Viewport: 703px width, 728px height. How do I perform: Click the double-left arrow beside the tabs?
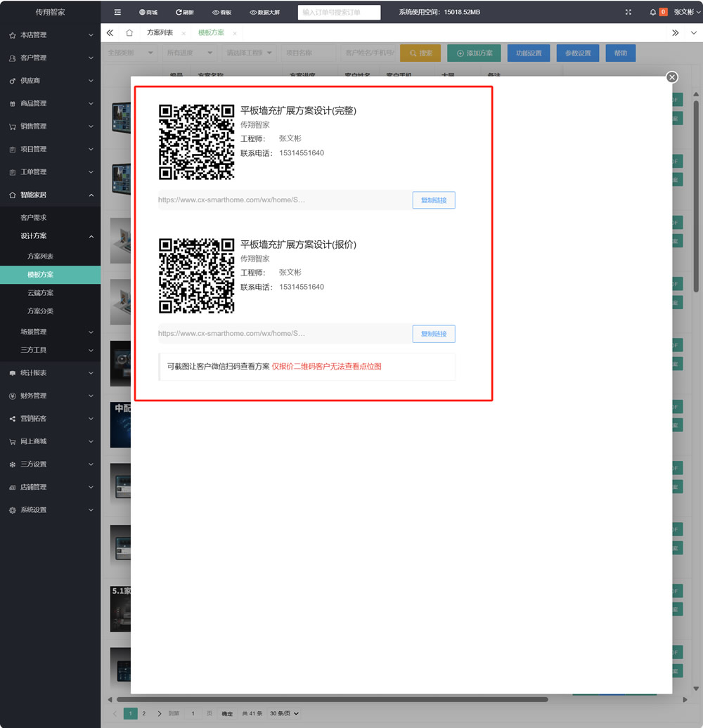tap(110, 32)
